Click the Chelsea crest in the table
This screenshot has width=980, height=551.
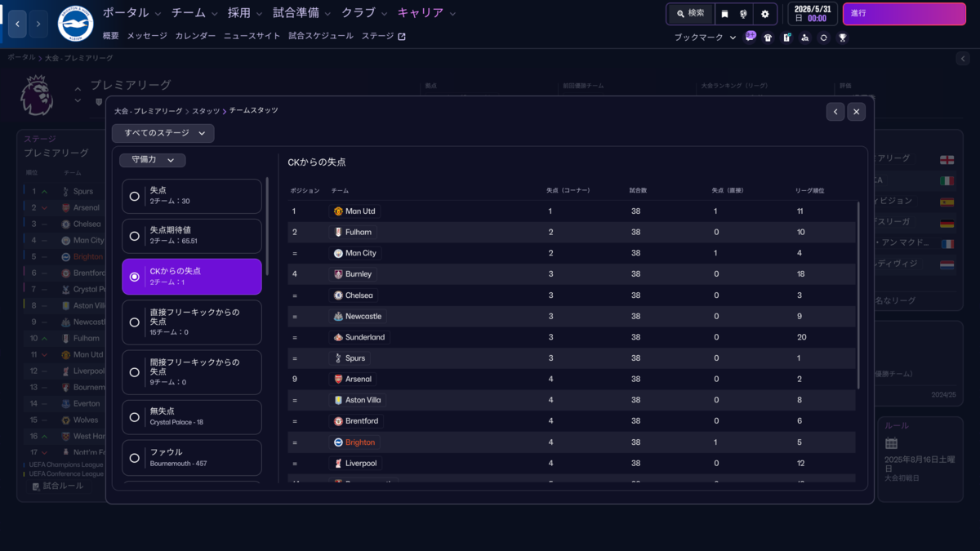pos(338,295)
